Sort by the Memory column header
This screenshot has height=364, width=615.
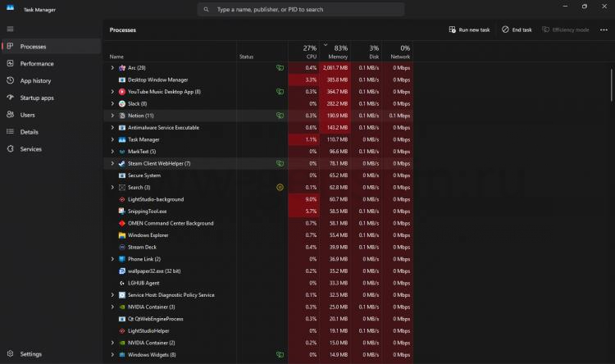click(335, 52)
